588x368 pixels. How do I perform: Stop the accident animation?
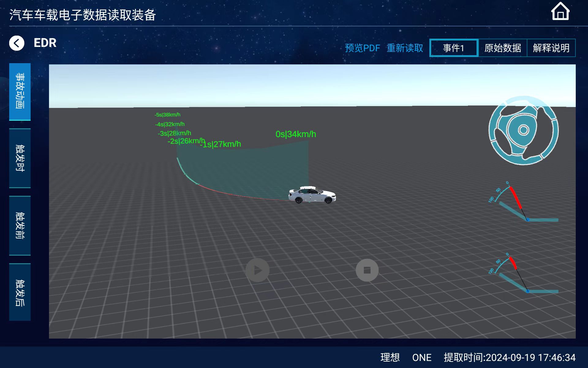[367, 270]
